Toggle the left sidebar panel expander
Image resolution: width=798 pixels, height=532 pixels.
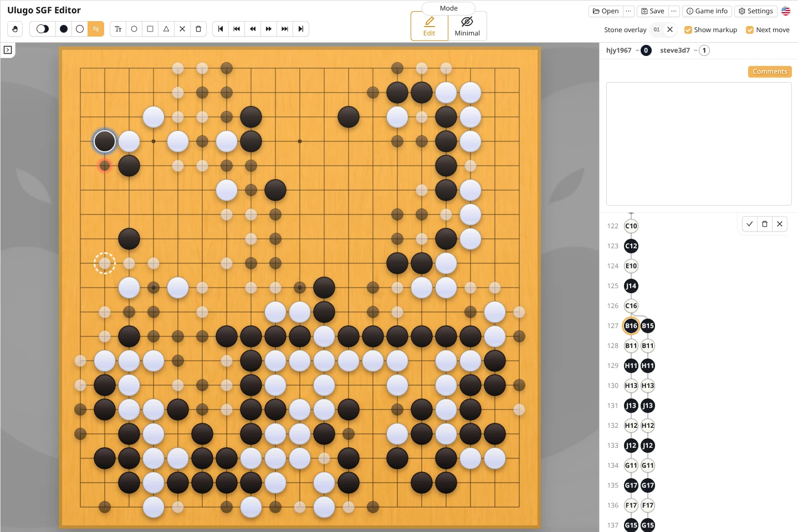pyautogui.click(x=8, y=50)
